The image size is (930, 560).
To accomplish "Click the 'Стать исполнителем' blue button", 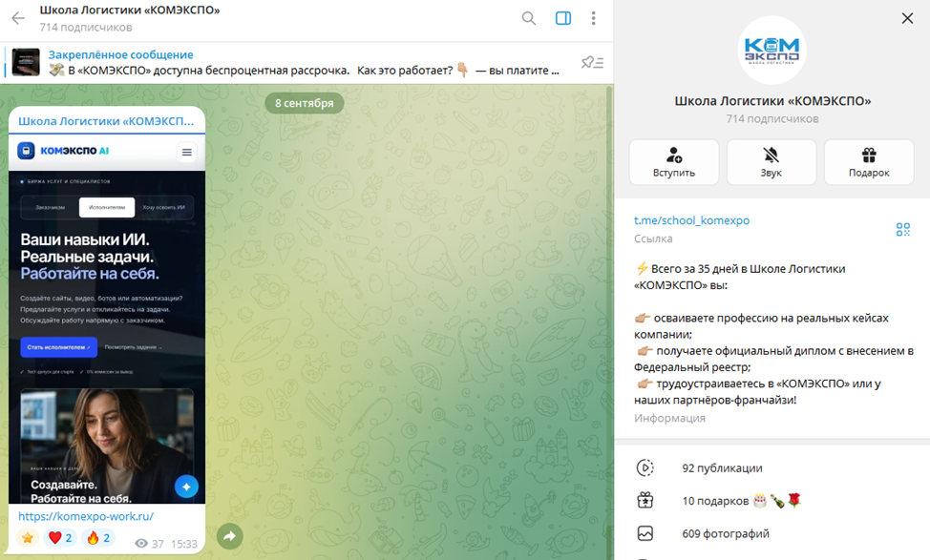I will (58, 347).
